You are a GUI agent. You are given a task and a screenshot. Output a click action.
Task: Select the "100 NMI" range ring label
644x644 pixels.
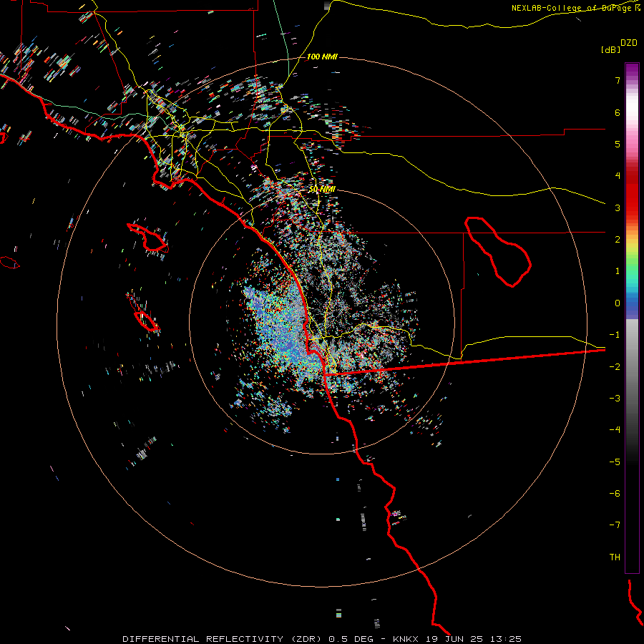point(322,57)
